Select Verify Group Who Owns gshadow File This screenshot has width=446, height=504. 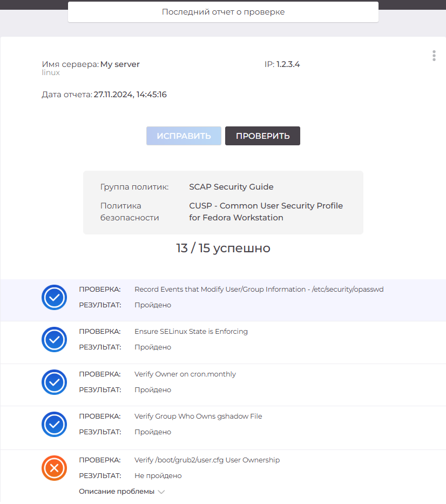(198, 416)
